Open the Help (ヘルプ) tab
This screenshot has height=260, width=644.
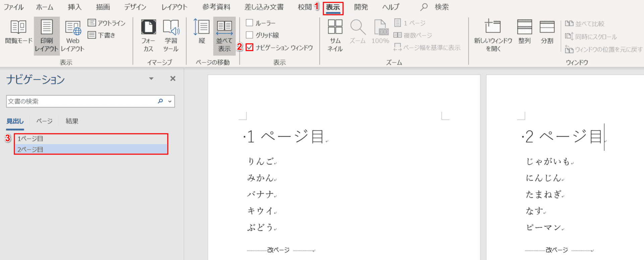point(391,7)
